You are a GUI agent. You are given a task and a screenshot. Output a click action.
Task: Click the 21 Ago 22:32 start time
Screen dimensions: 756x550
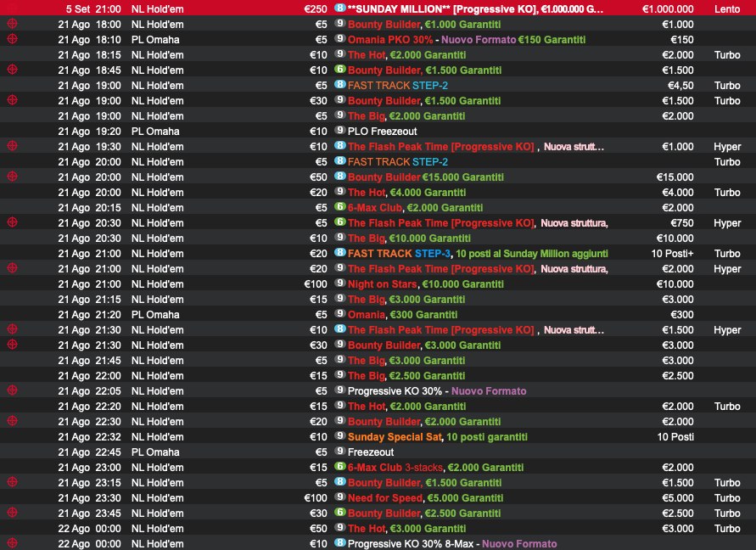click(89, 437)
